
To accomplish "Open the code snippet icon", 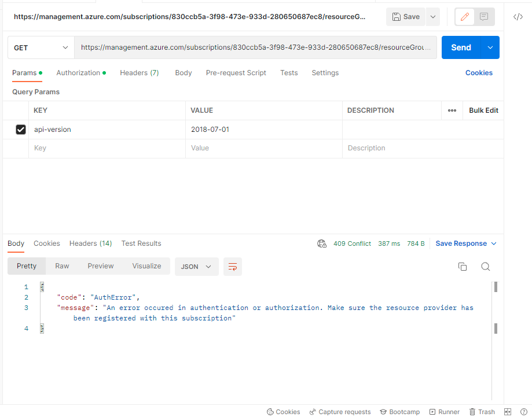I will [518, 17].
